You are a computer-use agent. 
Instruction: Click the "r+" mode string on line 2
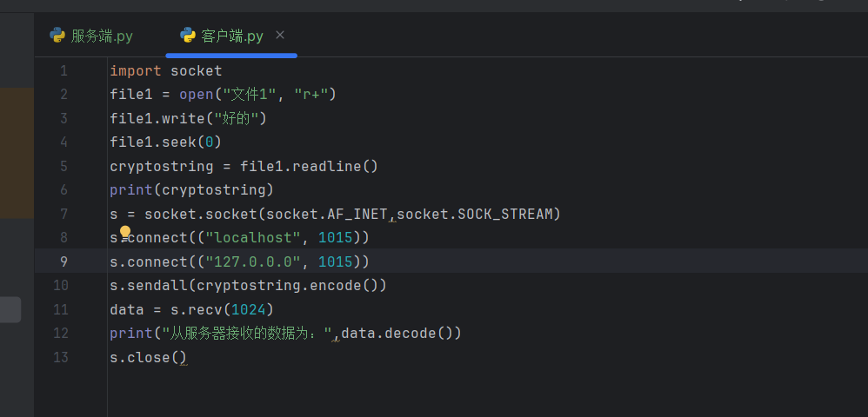click(x=310, y=95)
